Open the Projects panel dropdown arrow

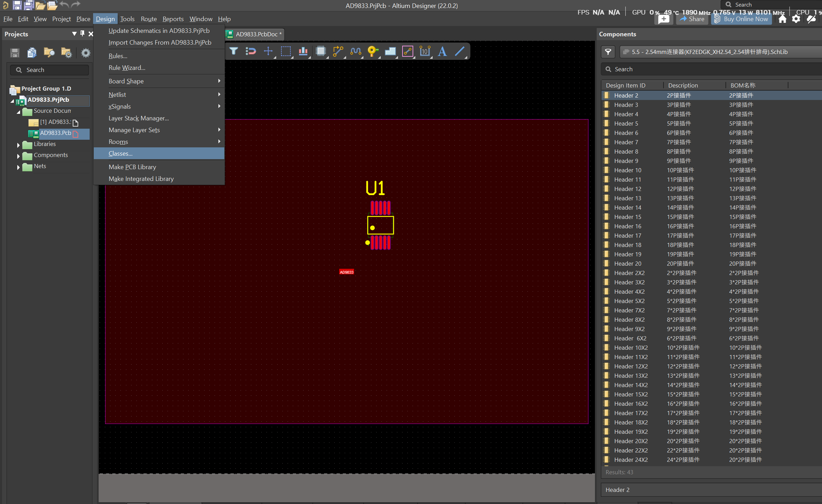pos(74,34)
